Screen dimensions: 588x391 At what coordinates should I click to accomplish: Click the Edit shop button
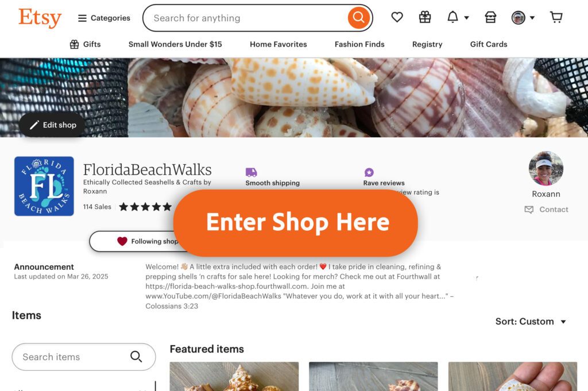pos(52,125)
